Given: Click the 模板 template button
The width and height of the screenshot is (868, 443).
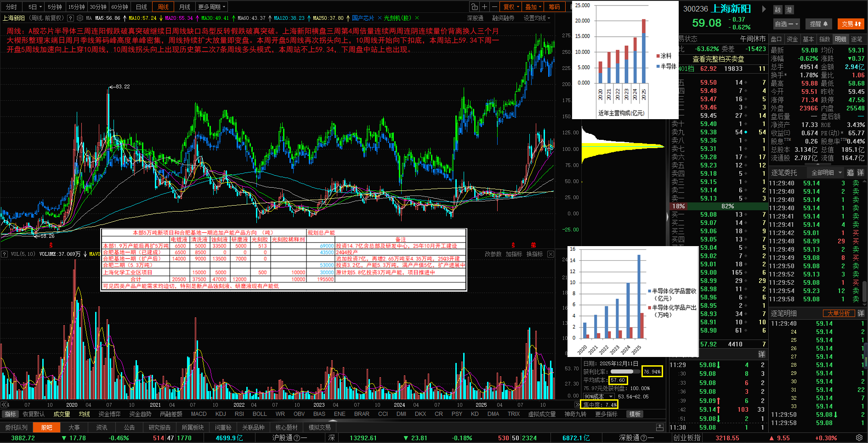Looking at the screenshot, I should tap(635, 414).
